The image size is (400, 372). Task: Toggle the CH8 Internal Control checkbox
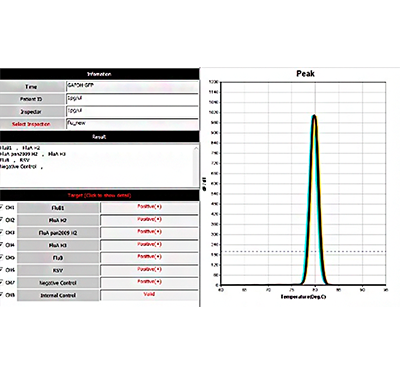pos(1,295)
